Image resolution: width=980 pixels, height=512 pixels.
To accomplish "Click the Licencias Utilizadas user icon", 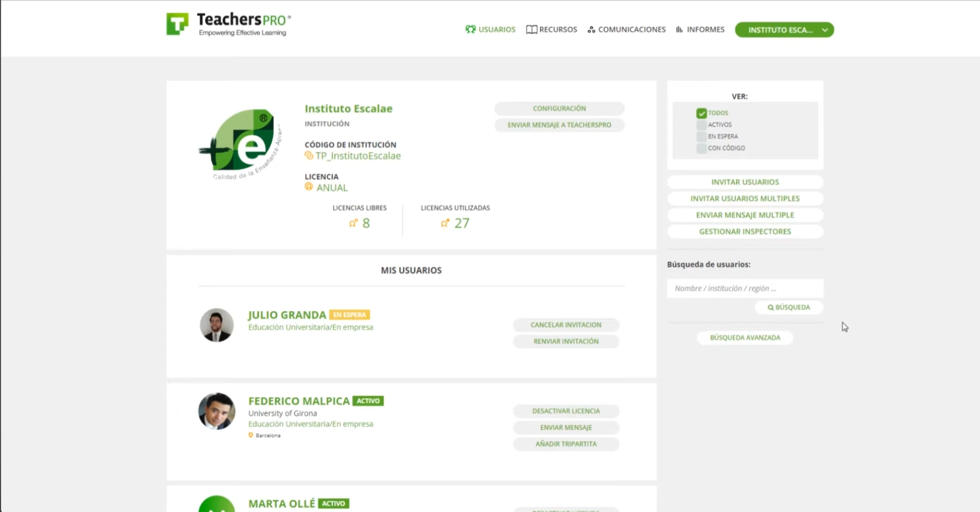I will coord(445,223).
